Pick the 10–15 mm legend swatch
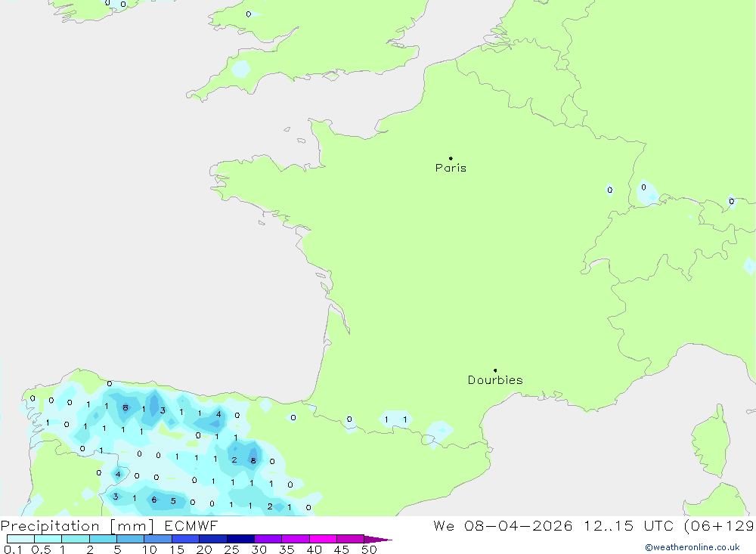 158,539
